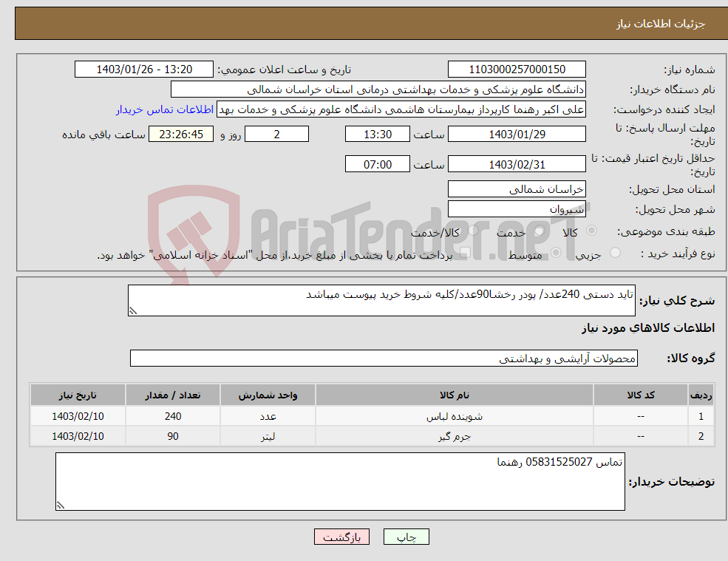The image size is (728, 561).
Task: Click the validity time field 07:00
Action: 378,164
